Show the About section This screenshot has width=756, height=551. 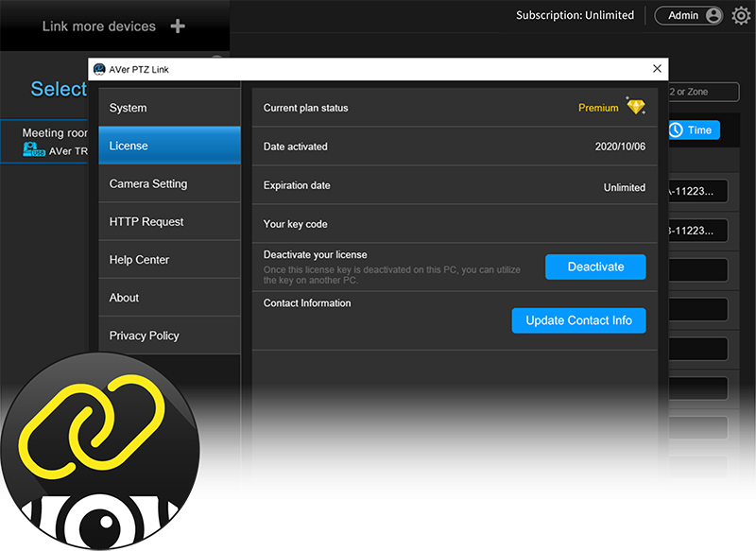click(x=169, y=297)
